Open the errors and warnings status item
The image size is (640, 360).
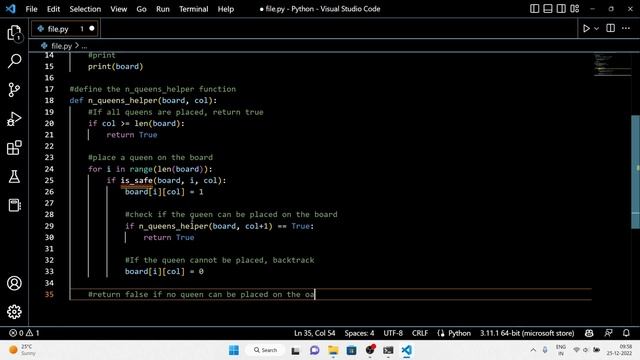coord(24,333)
